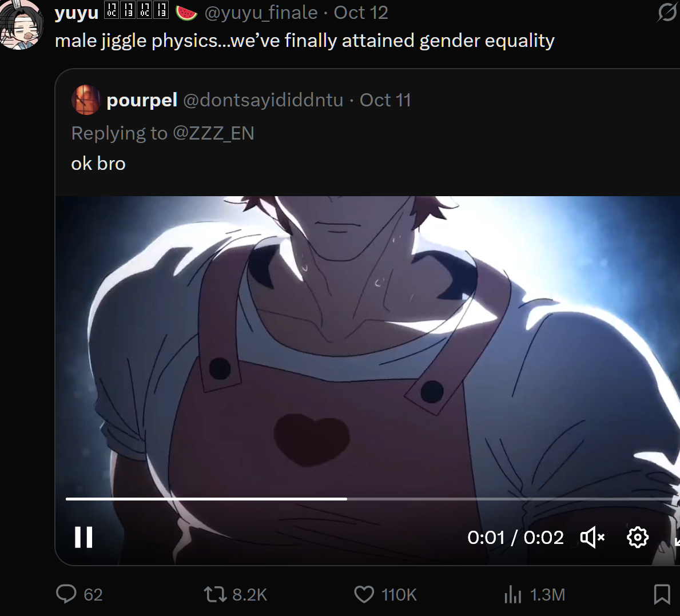The image size is (680, 616).
Task: Seek on the video progress bar
Action: [369, 499]
